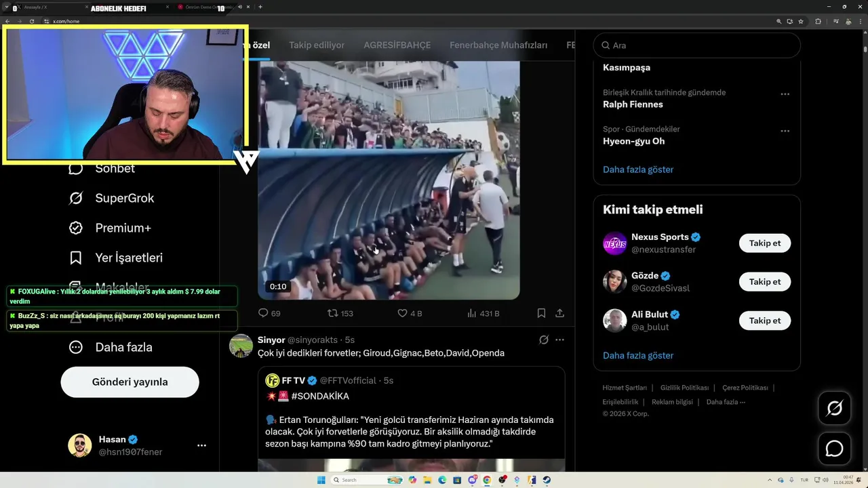The image size is (868, 488).
Task: Follow Gözde with Takip et
Action: 765,281
